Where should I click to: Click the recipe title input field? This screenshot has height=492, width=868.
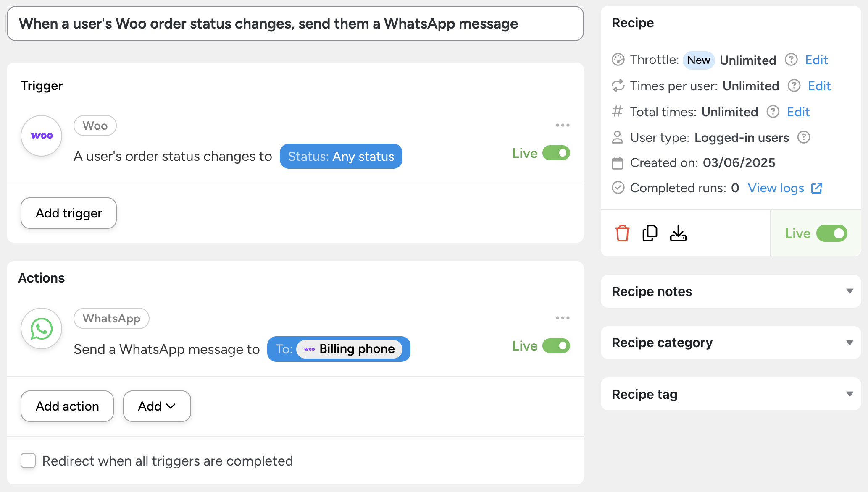click(295, 24)
